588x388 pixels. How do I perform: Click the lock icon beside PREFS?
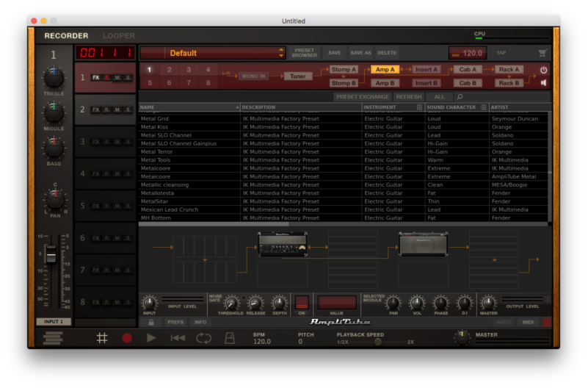click(151, 323)
